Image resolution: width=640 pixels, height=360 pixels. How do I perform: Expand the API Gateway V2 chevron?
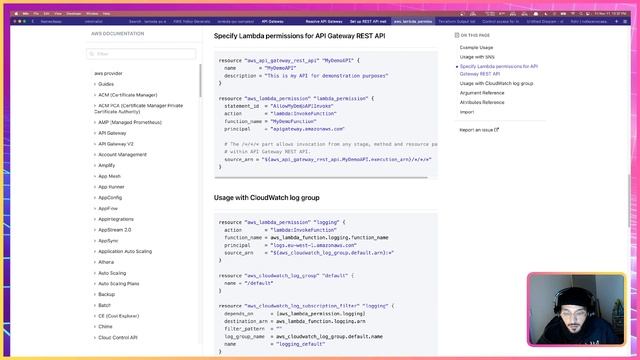coord(95,144)
